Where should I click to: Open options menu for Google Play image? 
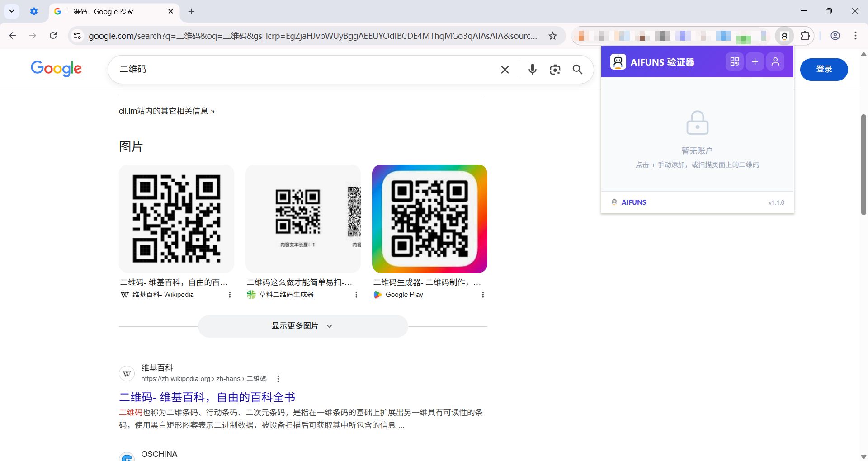click(x=483, y=295)
